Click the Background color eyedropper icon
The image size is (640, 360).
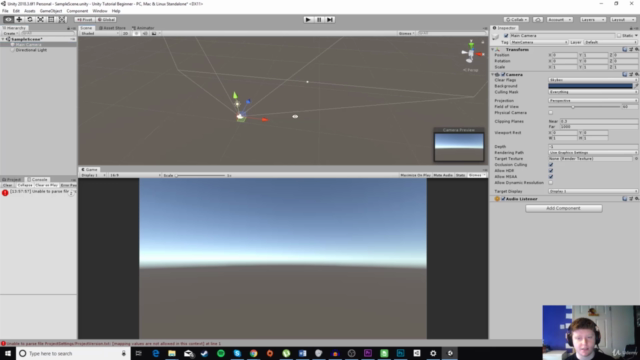coord(636,86)
